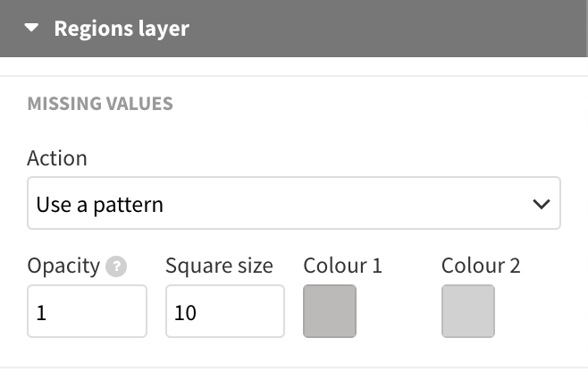The height and width of the screenshot is (372, 588).
Task: Click the chevron arrow in Action dropdown
Action: [542, 204]
